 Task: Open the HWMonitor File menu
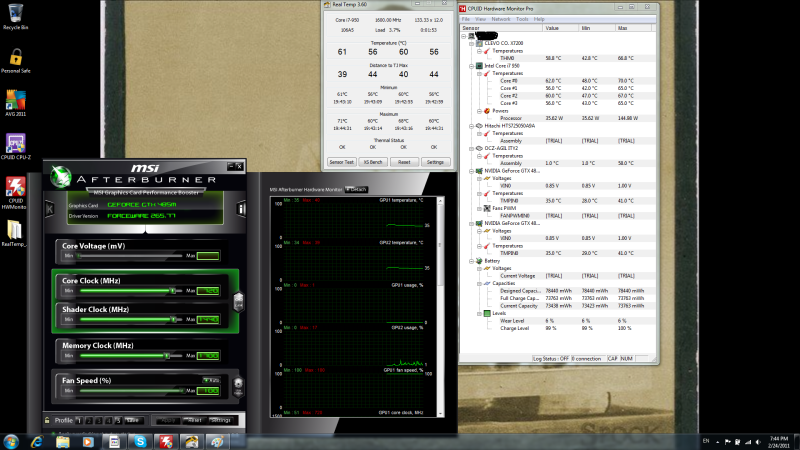pyautogui.click(x=466, y=19)
